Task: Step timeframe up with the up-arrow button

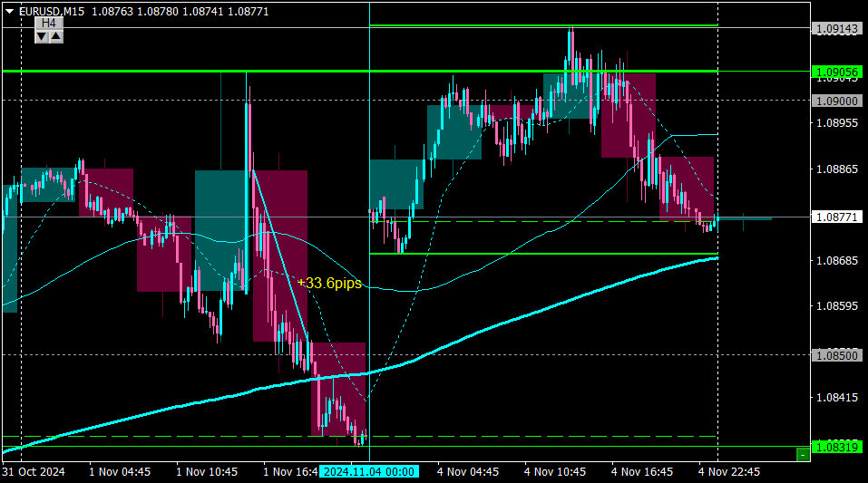Action: tap(56, 36)
